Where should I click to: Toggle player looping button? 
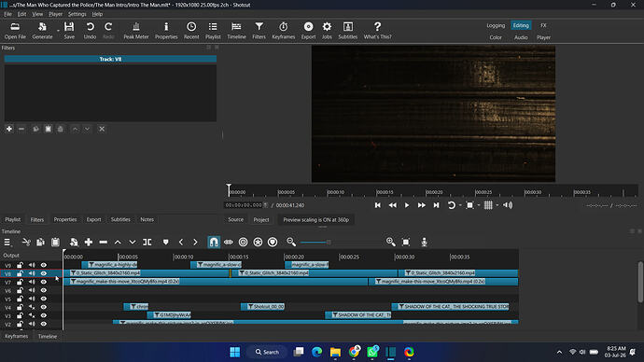click(451, 205)
